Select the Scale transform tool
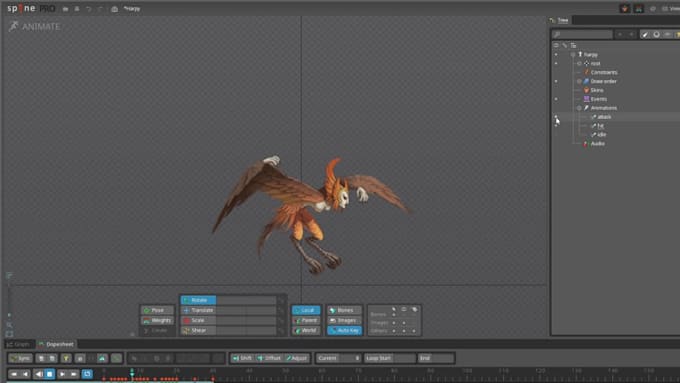Viewport: 680px width, 383px height. [x=198, y=320]
